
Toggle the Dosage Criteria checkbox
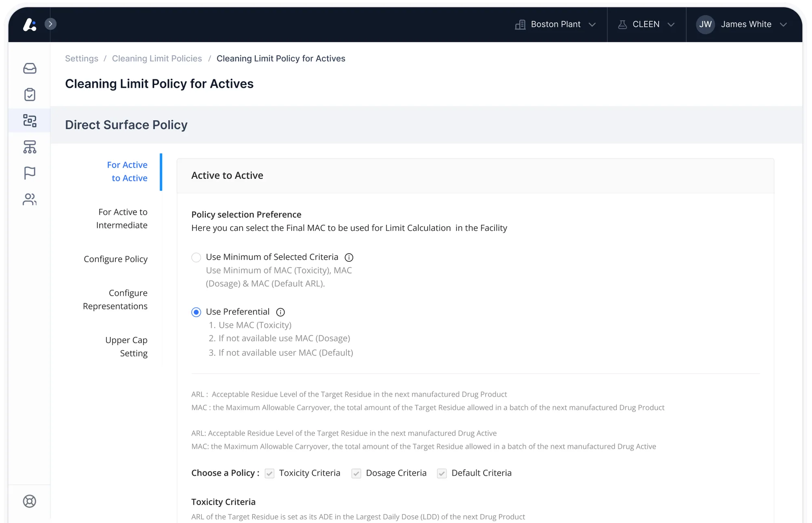click(x=356, y=473)
